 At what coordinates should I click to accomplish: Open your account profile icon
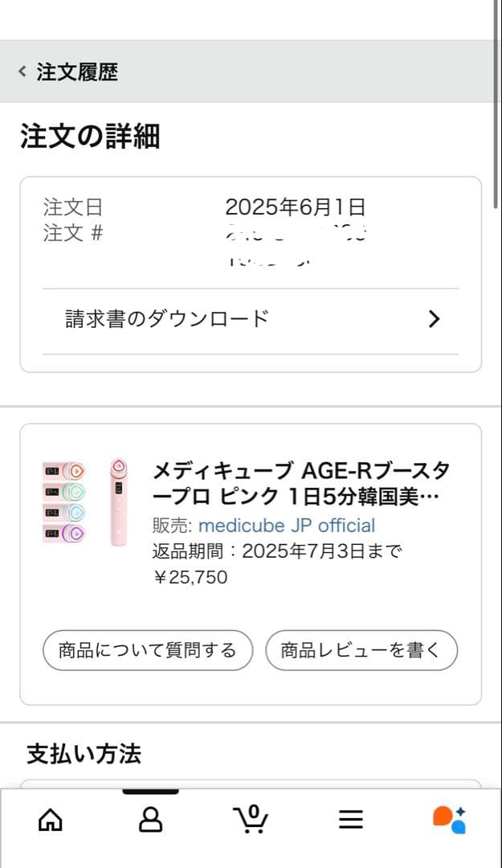pos(150,819)
